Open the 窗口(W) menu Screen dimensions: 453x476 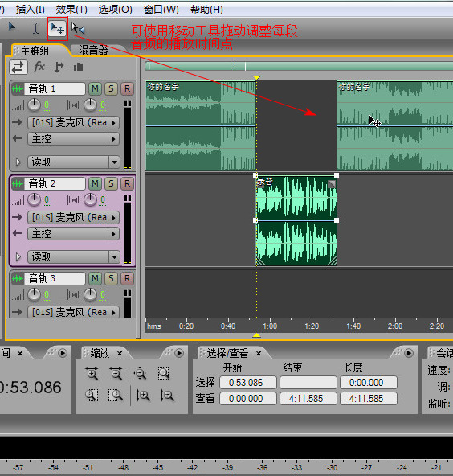tap(161, 10)
